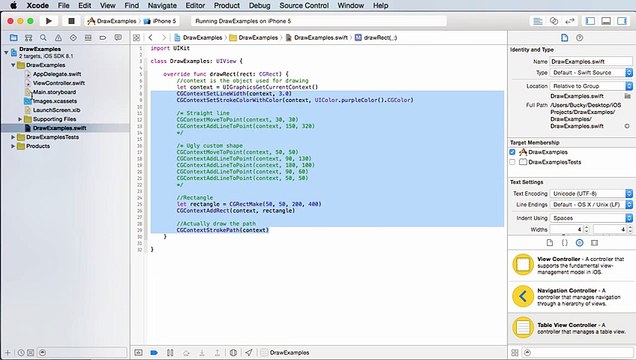The image size is (636, 360).
Task: Show the Code Snippet library
Action: point(564,243)
